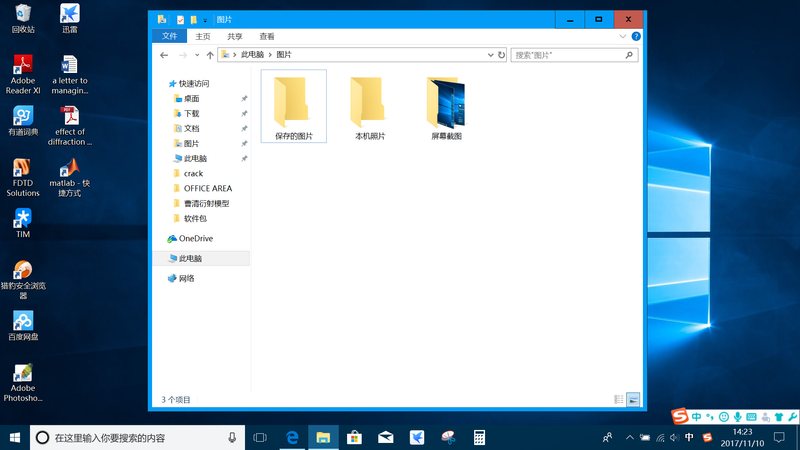Click the Back navigation arrow
This screenshot has height=450, width=800.
pos(165,55)
